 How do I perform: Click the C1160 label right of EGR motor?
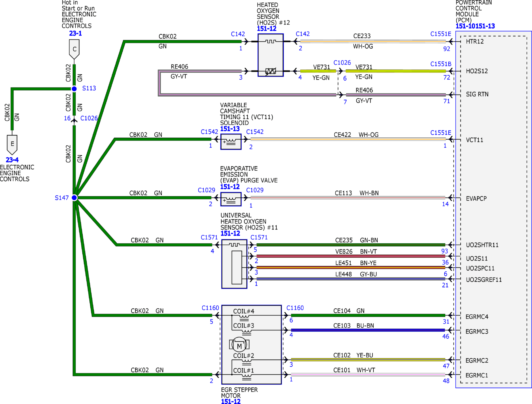pos(295,308)
